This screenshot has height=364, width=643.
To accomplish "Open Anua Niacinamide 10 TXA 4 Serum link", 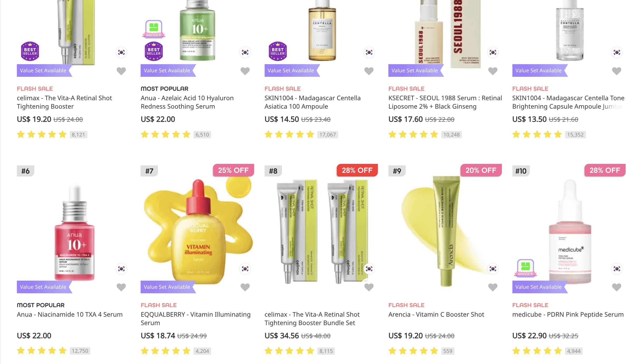I will coord(70,315).
